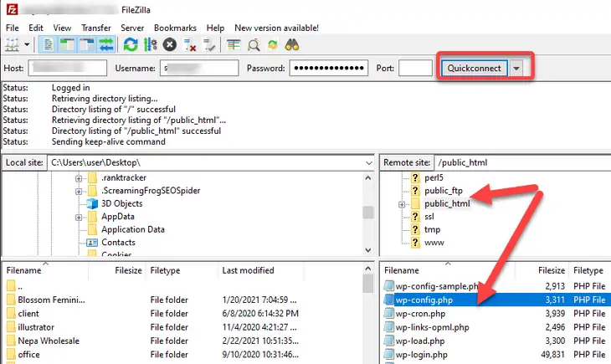This screenshot has width=611, height=364.
Task: Open the Transfer menu
Action: coord(96,28)
